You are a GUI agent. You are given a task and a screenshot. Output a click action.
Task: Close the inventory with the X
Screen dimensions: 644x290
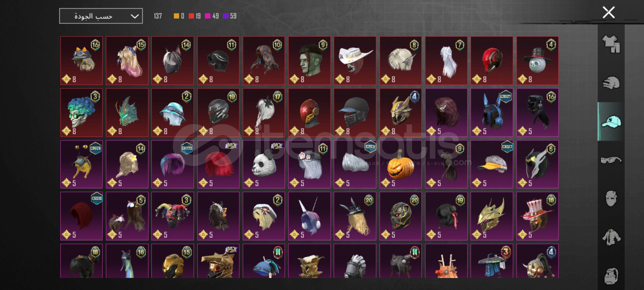coord(609,12)
